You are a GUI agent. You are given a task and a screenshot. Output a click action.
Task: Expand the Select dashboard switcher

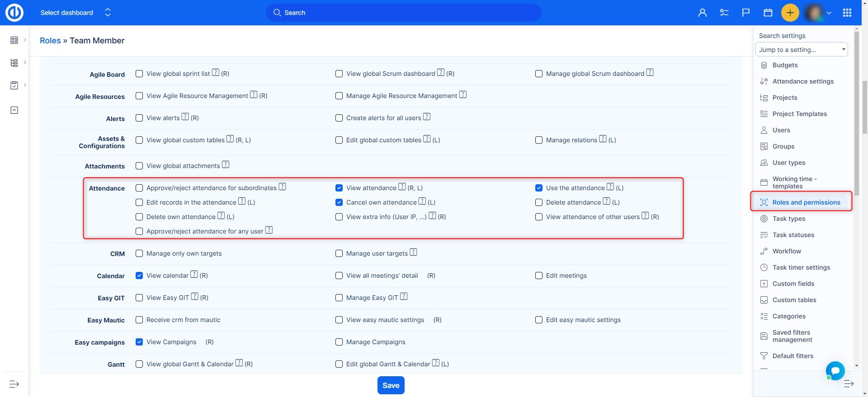pyautogui.click(x=108, y=13)
